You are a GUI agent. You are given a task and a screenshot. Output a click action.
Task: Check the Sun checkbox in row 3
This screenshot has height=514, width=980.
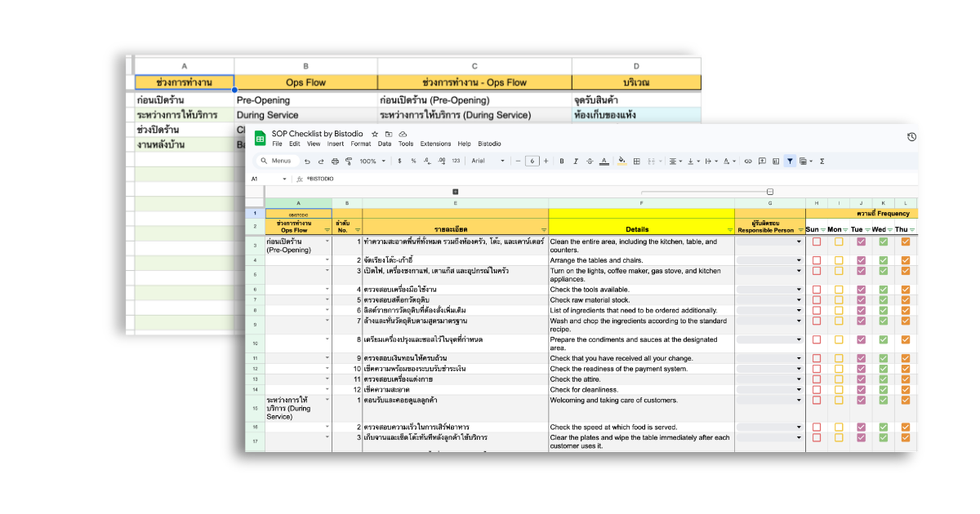(817, 241)
